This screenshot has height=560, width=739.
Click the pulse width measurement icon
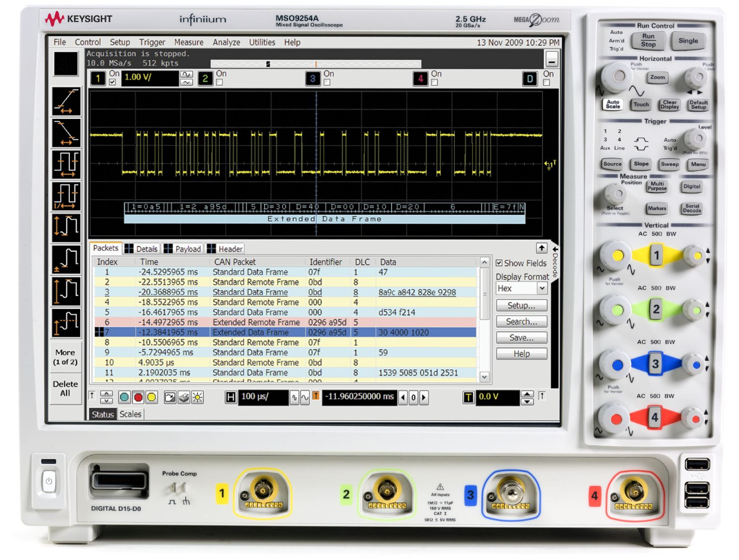tap(67, 165)
